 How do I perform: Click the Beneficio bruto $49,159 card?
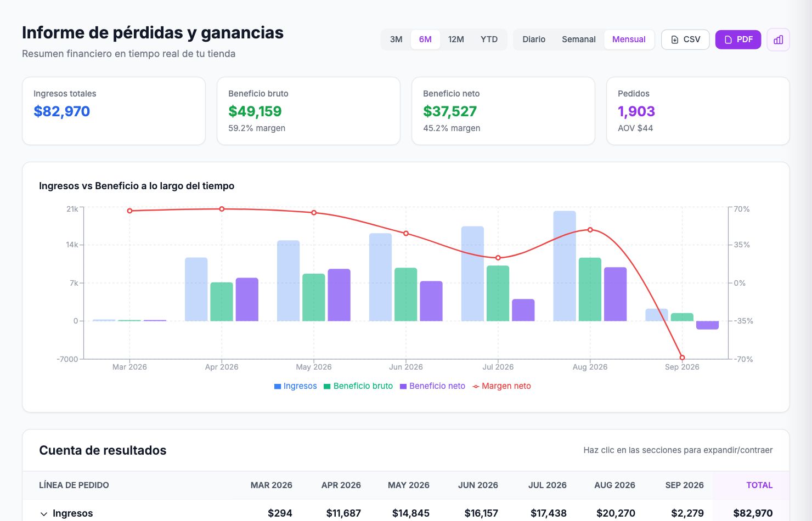click(308, 111)
